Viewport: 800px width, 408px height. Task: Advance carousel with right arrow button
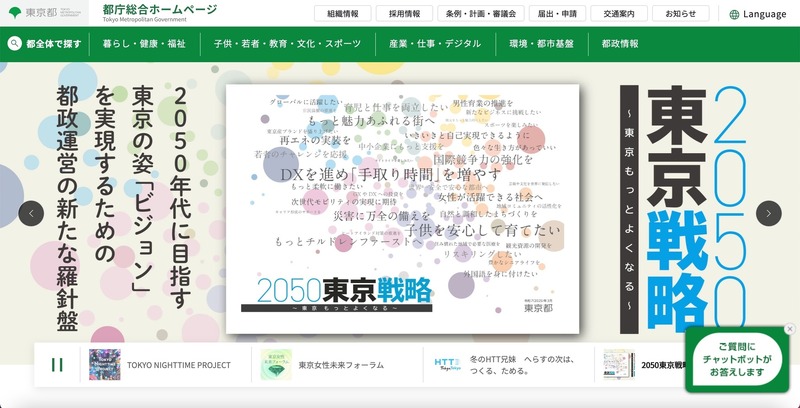click(768, 213)
